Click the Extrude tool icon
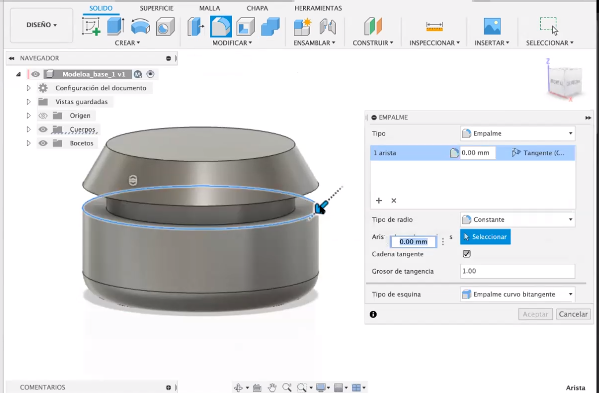This screenshot has width=599, height=393. [x=115, y=27]
